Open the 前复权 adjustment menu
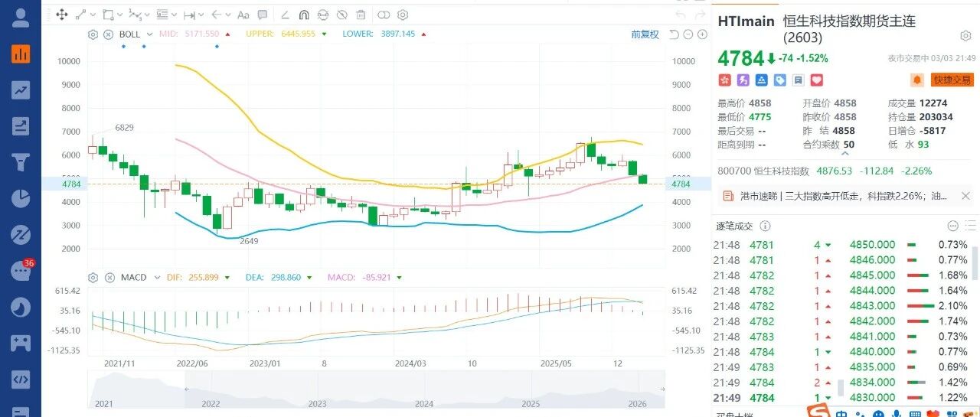 pos(645,34)
